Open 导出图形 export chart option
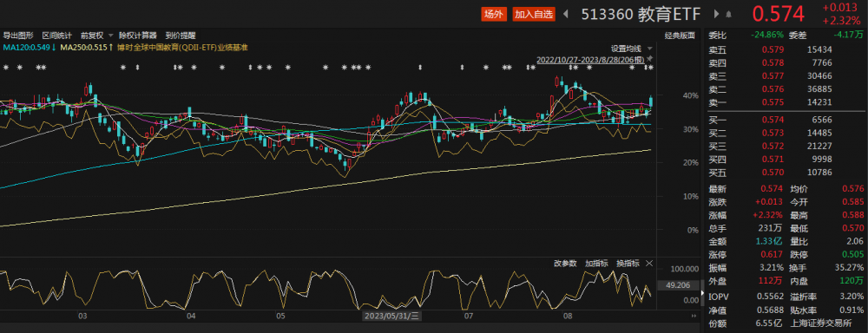 click(x=17, y=36)
